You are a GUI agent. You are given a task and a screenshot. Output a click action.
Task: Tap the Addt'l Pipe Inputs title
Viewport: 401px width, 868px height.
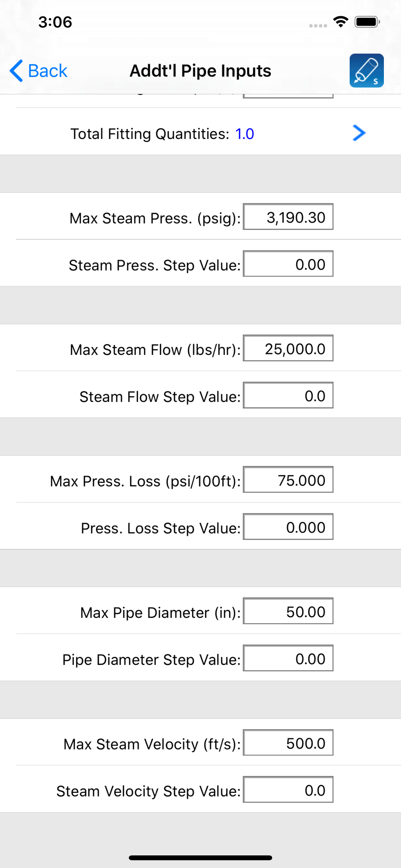point(200,71)
